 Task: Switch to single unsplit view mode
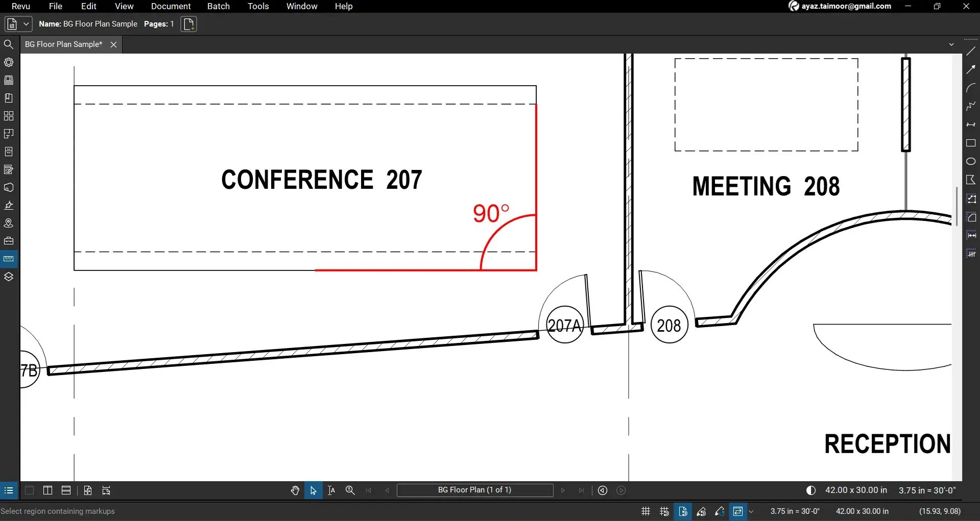pos(30,490)
